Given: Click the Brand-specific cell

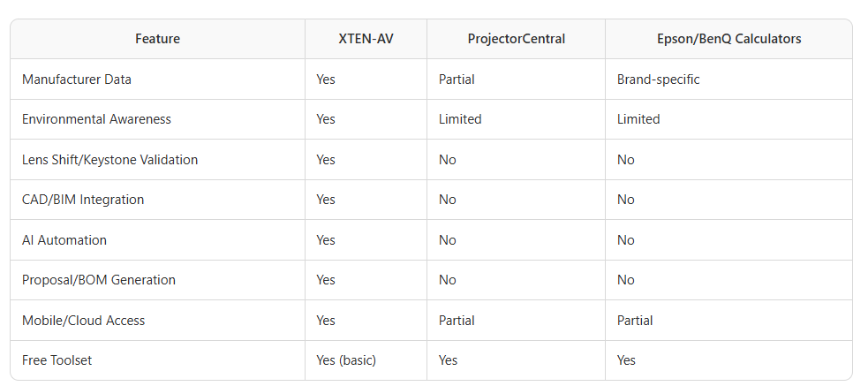Looking at the screenshot, I should pos(658,79).
